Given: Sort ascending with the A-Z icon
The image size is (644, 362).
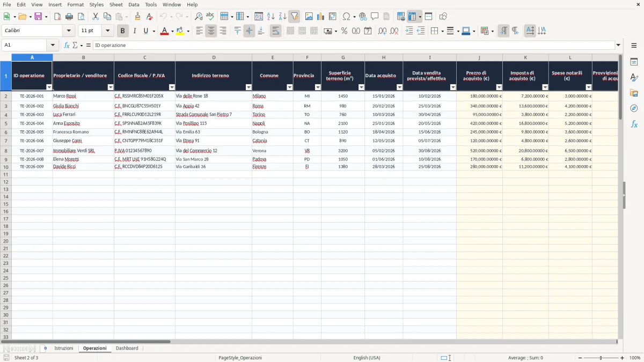Looking at the screenshot, I should point(271,17).
